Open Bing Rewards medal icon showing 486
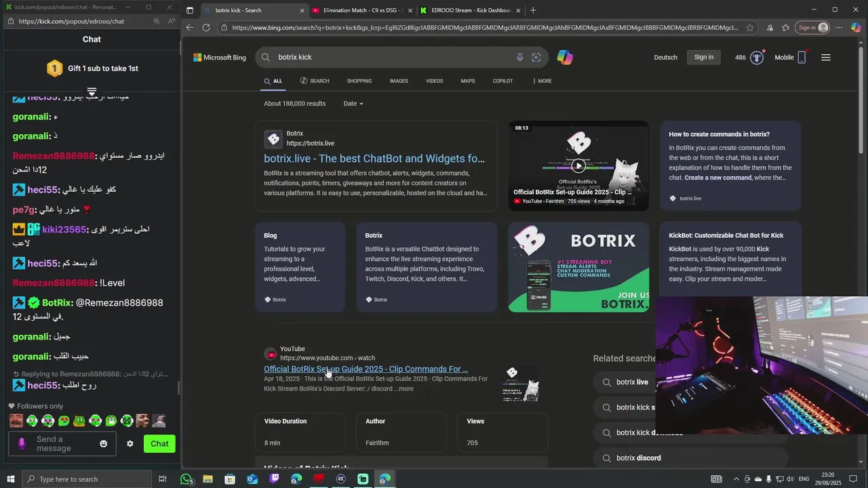Image resolution: width=868 pixels, height=488 pixels. click(757, 58)
